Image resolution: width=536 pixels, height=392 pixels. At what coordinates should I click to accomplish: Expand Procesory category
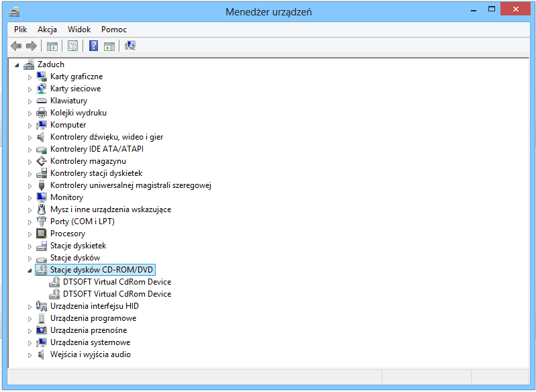30,234
